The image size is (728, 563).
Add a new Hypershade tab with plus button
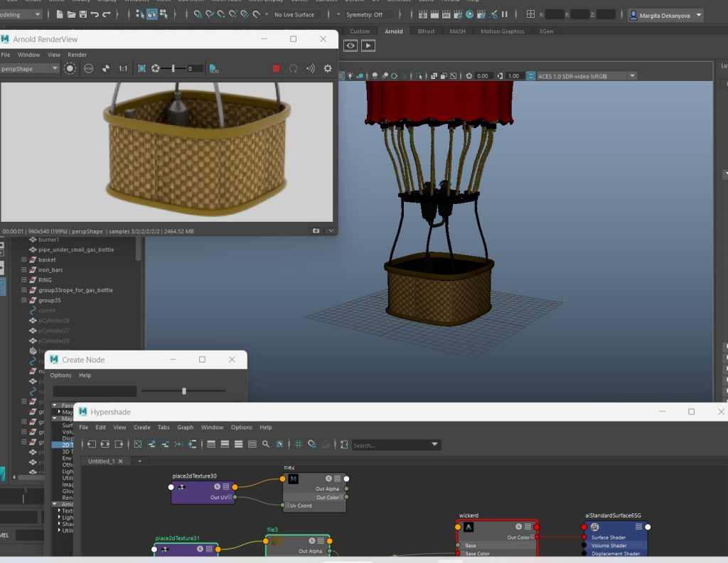139,461
